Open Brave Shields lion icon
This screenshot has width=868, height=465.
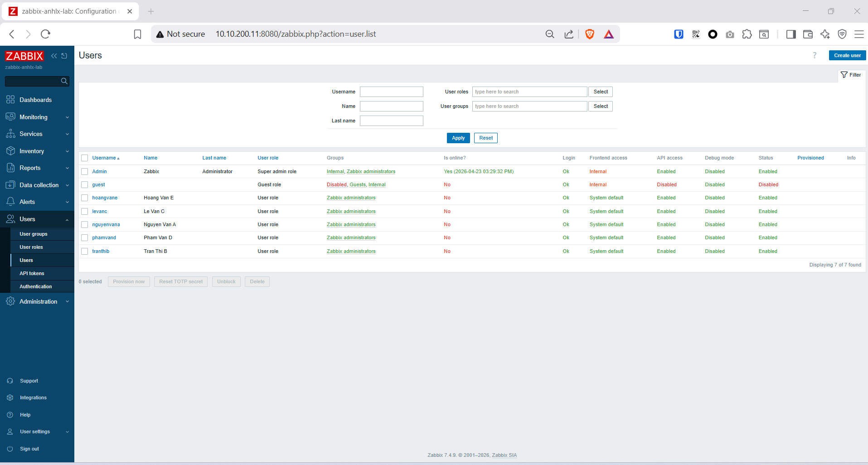tap(589, 34)
